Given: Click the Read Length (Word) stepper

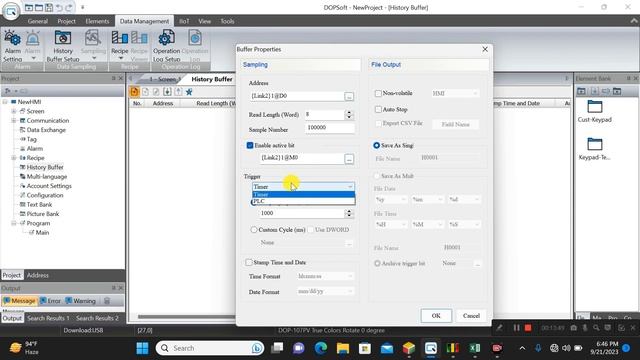Looking at the screenshot, I should [349, 115].
